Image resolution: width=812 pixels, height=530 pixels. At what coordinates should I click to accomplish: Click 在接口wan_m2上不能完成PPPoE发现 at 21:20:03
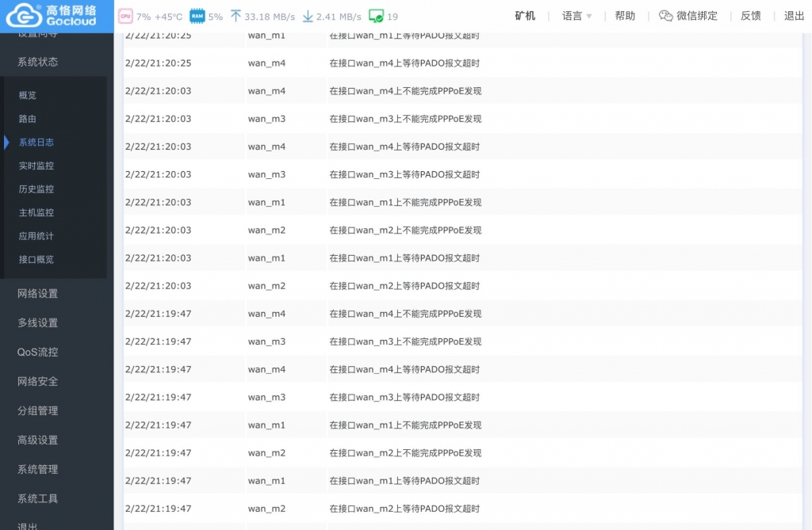405,231
